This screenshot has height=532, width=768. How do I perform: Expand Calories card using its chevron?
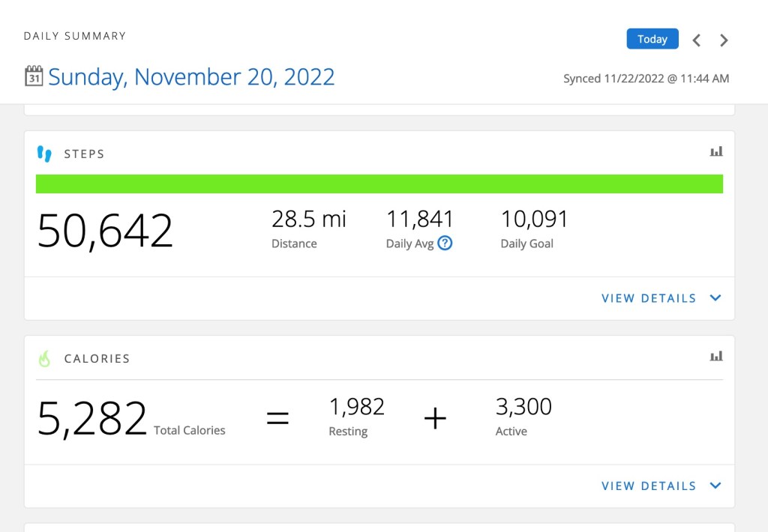[715, 486]
